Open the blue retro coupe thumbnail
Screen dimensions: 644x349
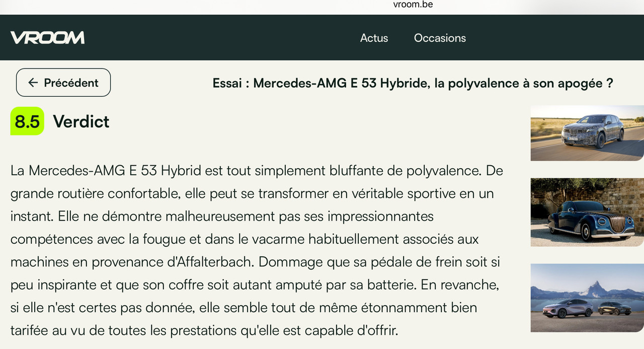tap(587, 212)
